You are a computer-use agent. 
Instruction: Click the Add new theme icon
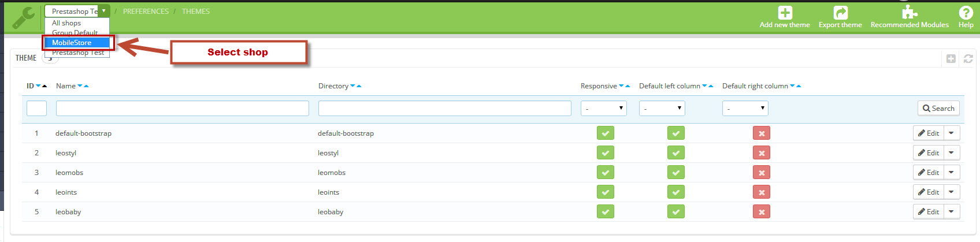click(x=785, y=13)
